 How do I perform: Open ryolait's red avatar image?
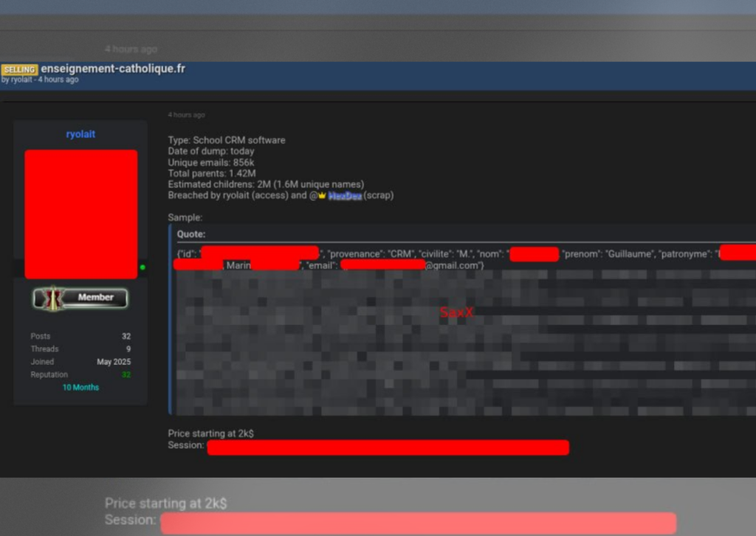click(x=81, y=214)
